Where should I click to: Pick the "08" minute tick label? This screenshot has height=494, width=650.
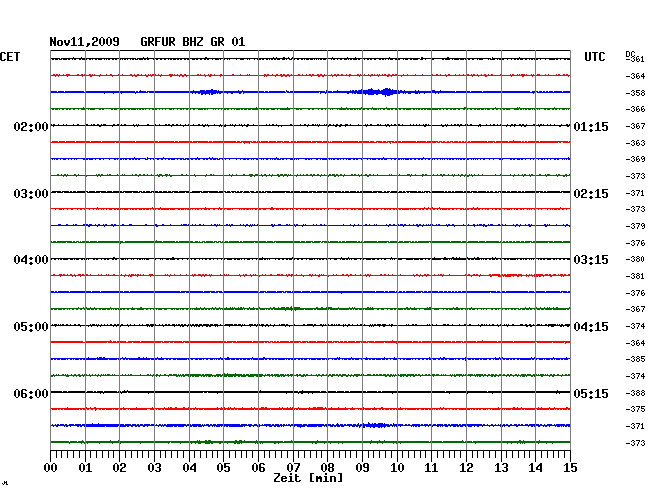coord(327,468)
